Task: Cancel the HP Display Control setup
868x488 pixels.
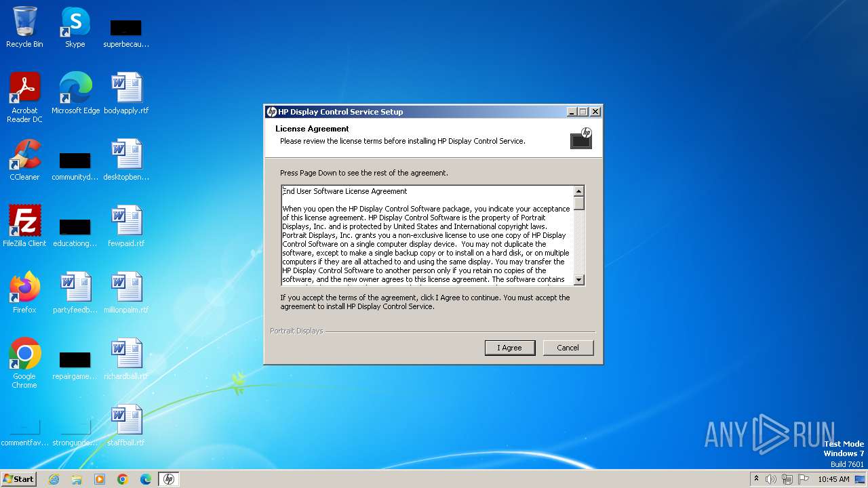Action: [568, 348]
